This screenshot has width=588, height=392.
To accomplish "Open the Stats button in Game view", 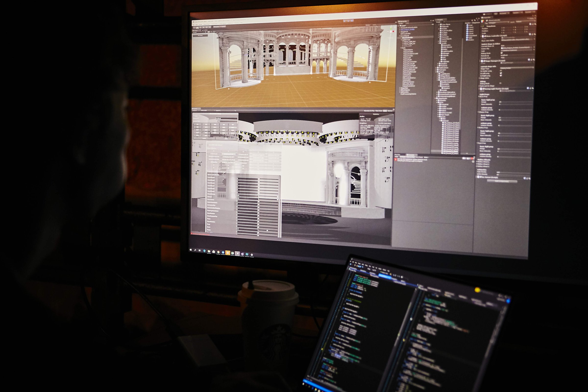I will coord(385,111).
